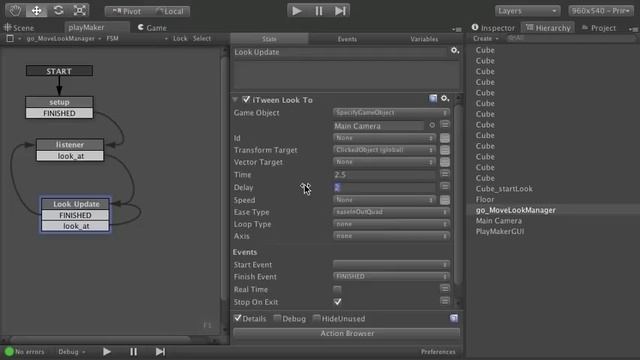Viewport: 640px width, 360px height.
Task: Toggle variable button for Main Camera field
Action: [444, 124]
